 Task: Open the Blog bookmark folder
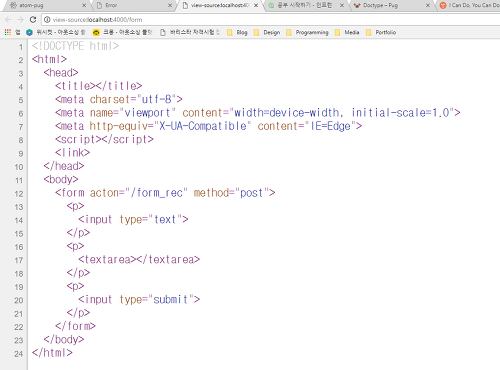point(237,32)
